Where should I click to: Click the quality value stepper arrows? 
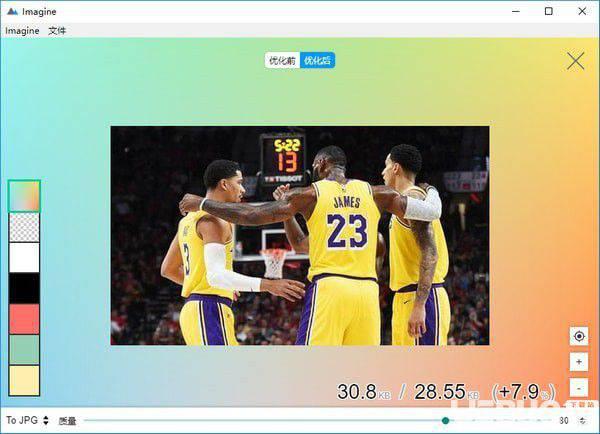(582, 421)
